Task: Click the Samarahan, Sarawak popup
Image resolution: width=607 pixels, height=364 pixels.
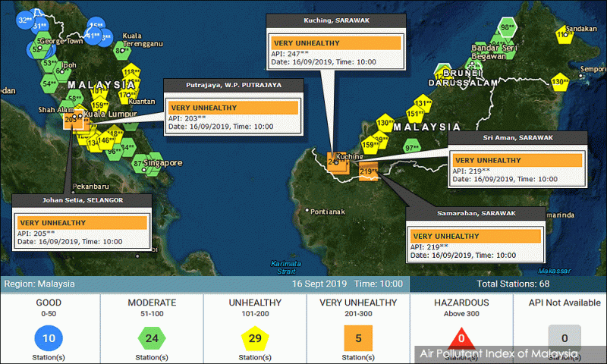Action: 476,235
